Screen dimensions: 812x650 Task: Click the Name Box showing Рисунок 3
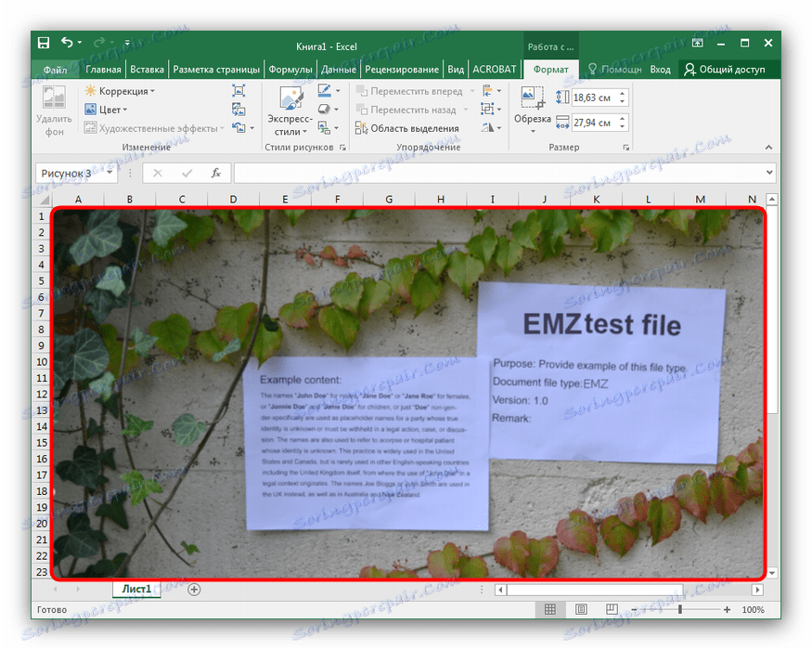70,173
